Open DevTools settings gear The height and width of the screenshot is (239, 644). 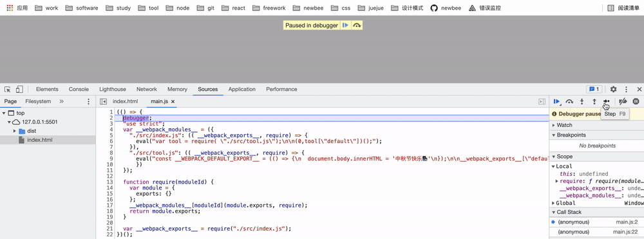tap(613, 89)
